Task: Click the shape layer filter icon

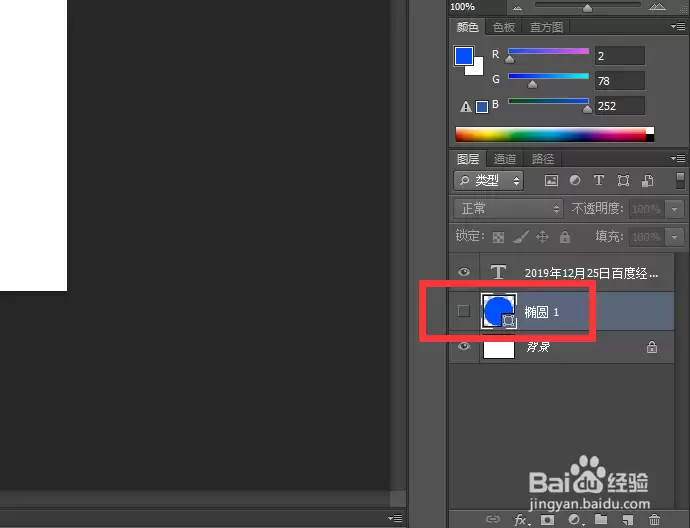Action: [623, 180]
